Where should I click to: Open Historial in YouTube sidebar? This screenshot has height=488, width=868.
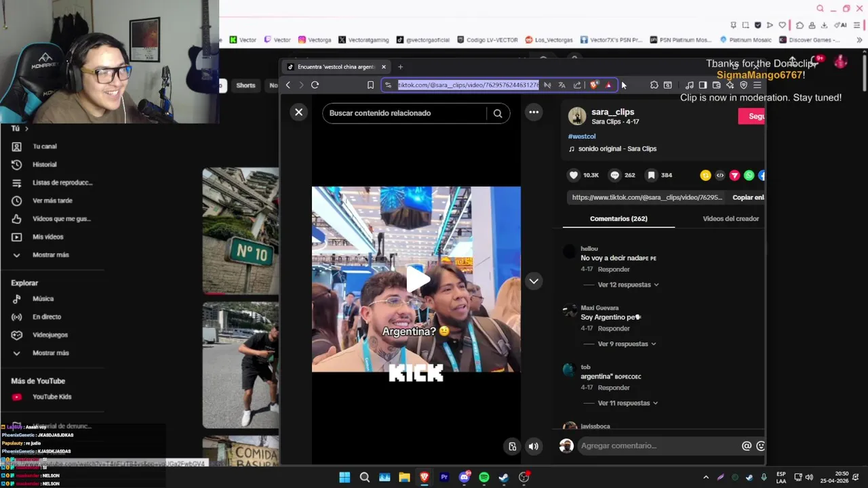pyautogui.click(x=45, y=165)
